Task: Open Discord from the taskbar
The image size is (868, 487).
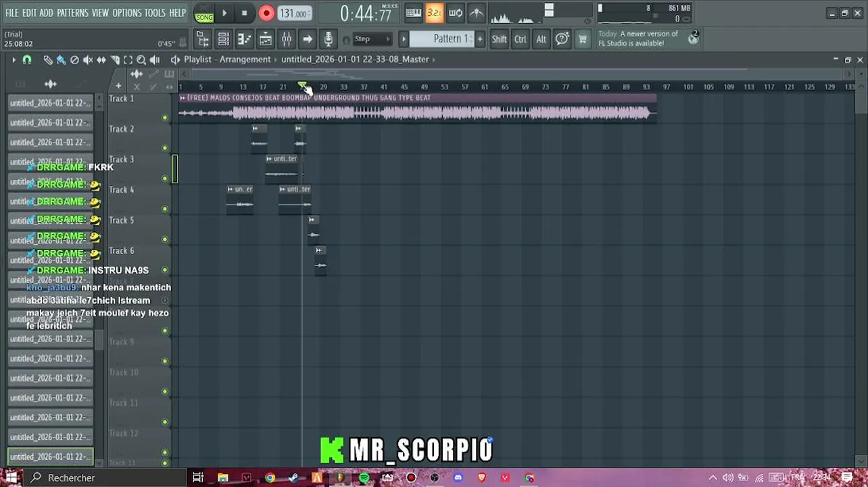Action: tap(458, 478)
